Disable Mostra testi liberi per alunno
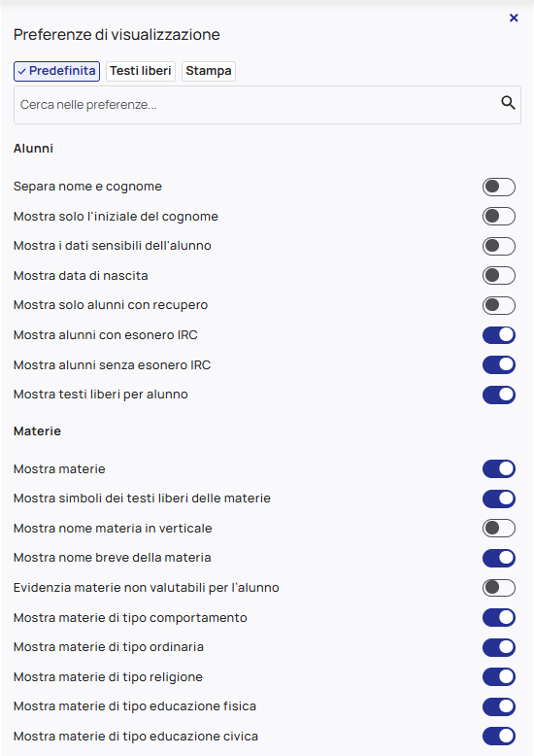Screen dimensions: 534x756 [x=499, y=395]
